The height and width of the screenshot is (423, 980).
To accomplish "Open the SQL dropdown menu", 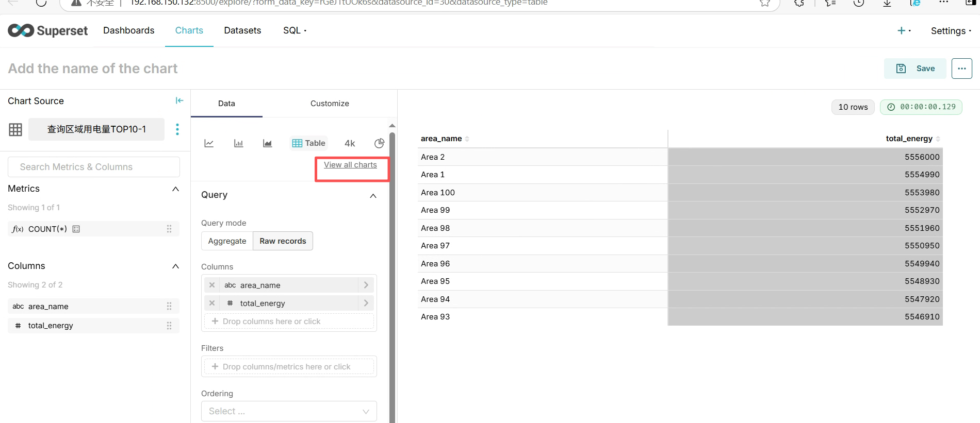I will pos(295,30).
